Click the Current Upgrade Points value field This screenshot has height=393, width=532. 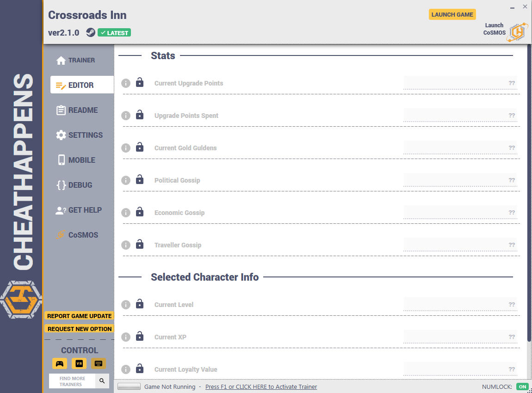[460, 83]
